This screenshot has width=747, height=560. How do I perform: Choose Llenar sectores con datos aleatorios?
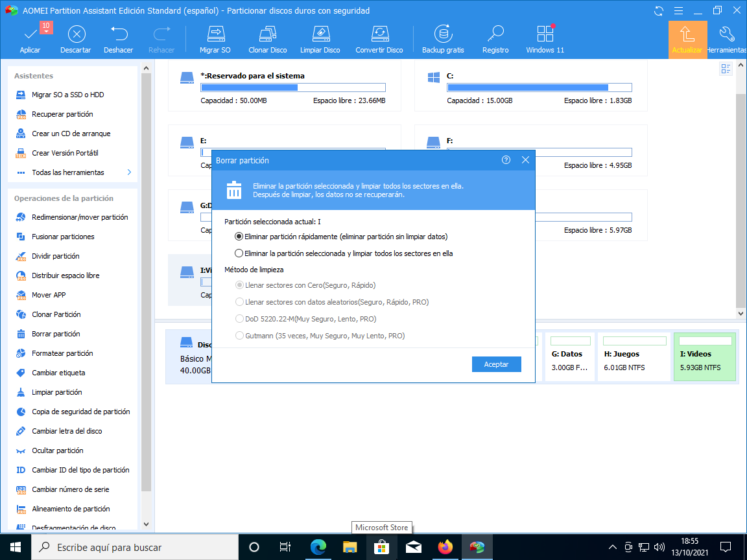coord(240,302)
